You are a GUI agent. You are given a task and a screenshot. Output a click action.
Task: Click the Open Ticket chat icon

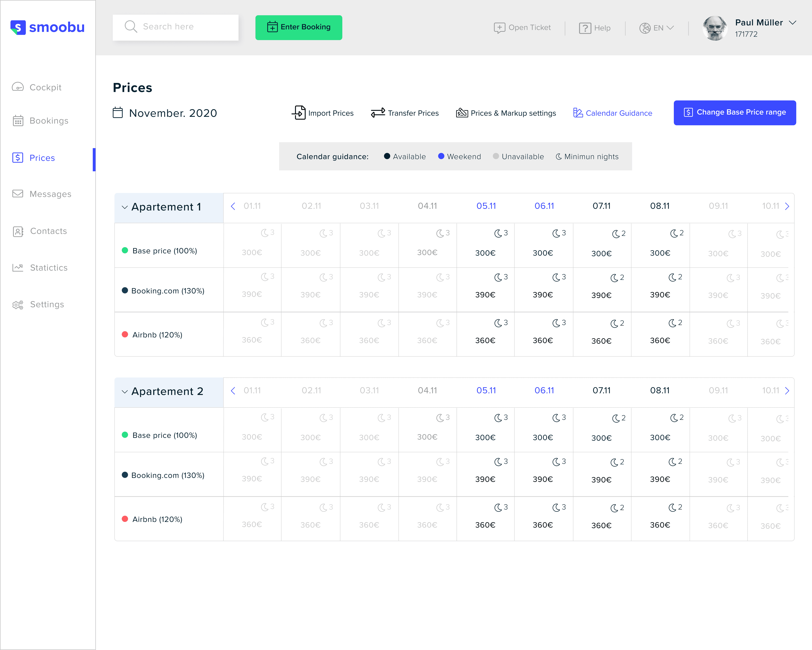499,28
